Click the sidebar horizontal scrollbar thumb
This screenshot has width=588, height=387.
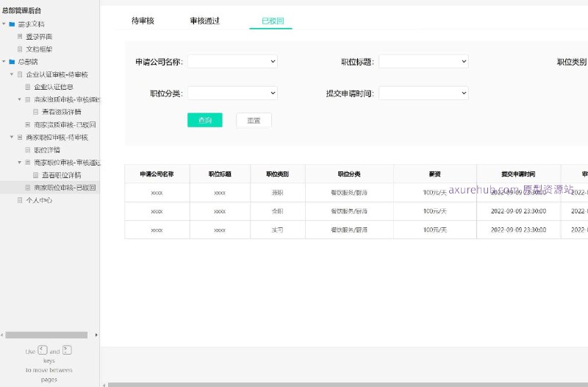(46, 335)
